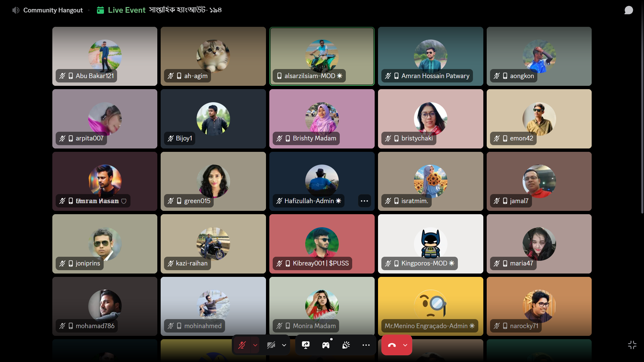This screenshot has height=362, width=644.
Task: Click the vertical scrollbar on the right edge
Action: 642,107
